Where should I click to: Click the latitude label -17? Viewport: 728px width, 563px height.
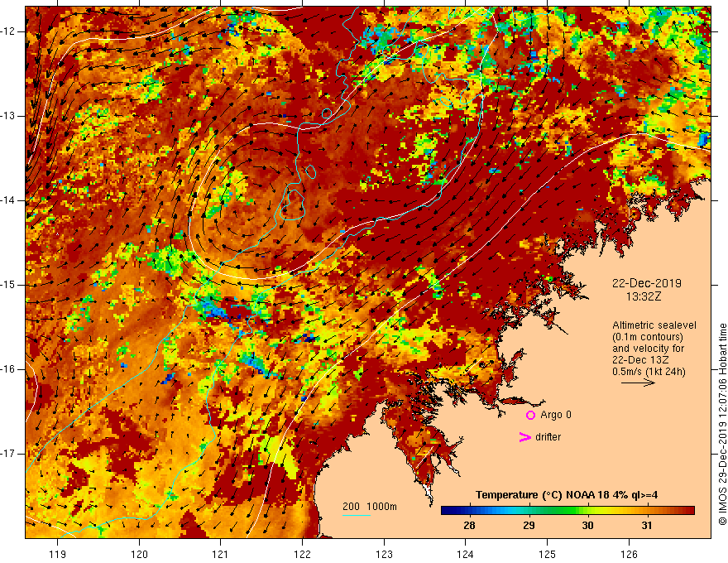[8, 454]
